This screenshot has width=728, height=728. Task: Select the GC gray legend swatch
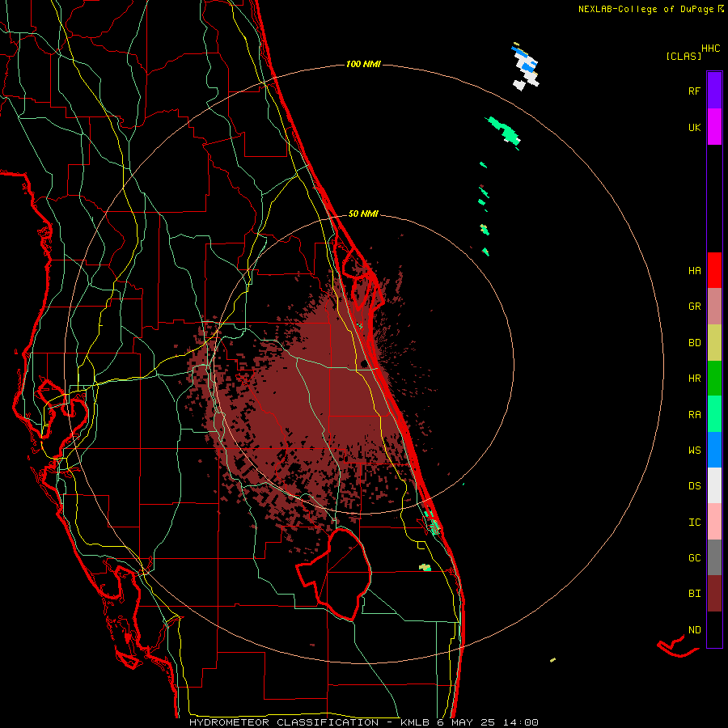click(x=714, y=557)
